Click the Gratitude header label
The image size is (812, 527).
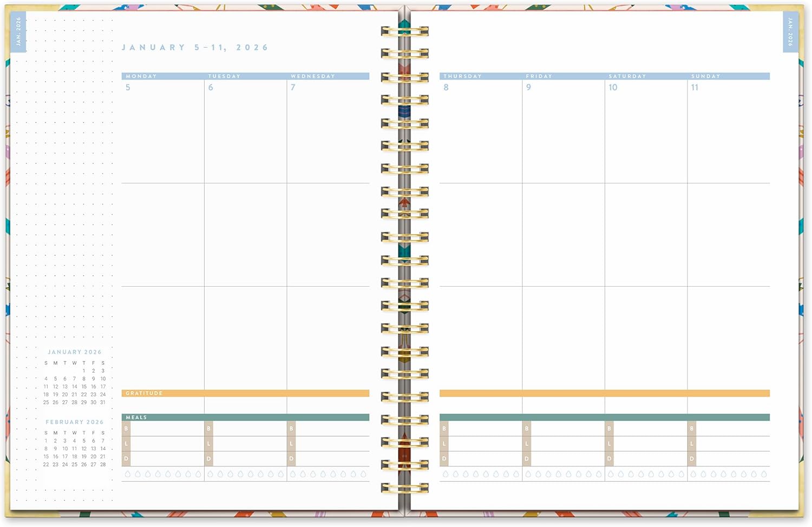coord(144,393)
